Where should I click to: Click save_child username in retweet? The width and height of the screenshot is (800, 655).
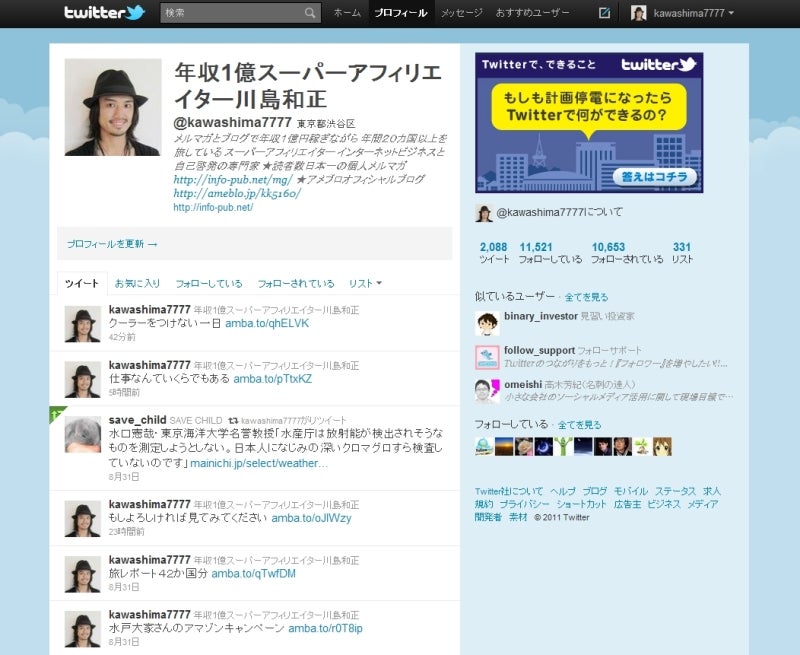coord(137,420)
